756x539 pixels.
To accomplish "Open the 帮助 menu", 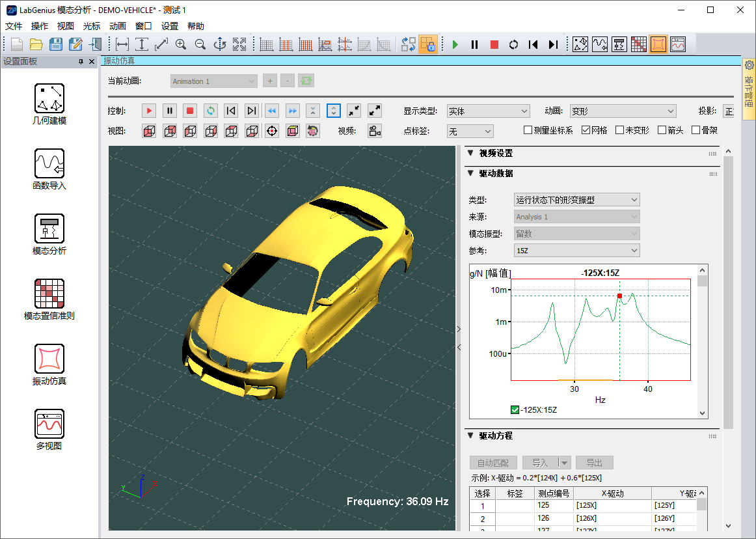I will (196, 26).
